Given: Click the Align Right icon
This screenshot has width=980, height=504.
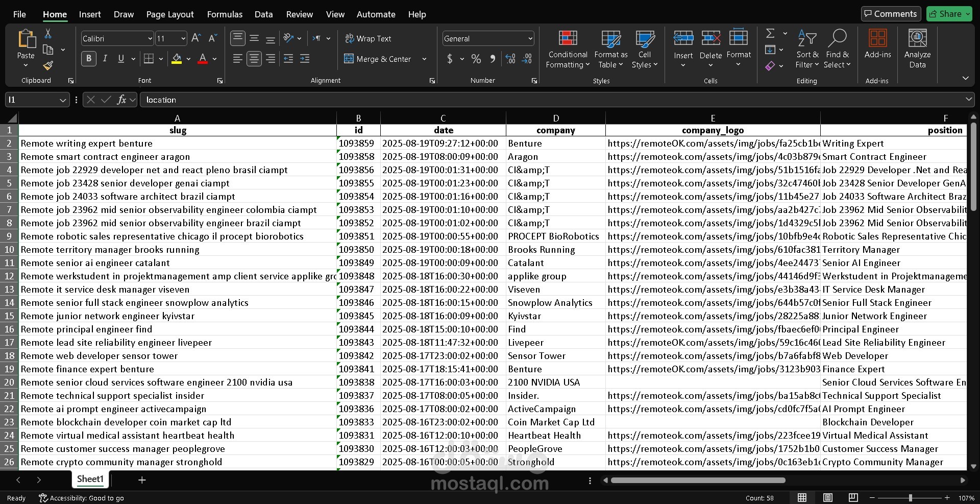Looking at the screenshot, I should pos(271,59).
